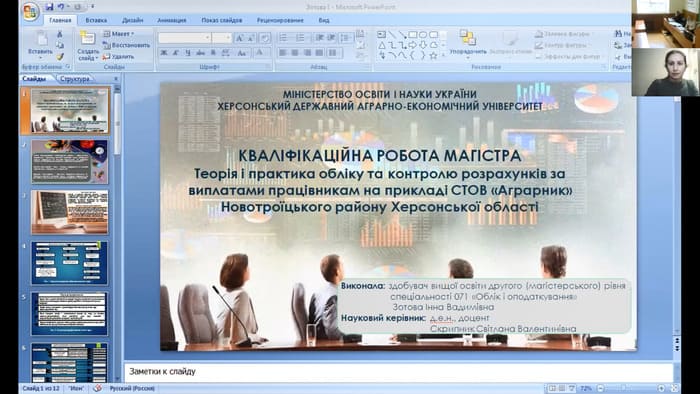This screenshot has height=394, width=700.
Task: Toggle bold Ж formatting
Action: tap(164, 53)
